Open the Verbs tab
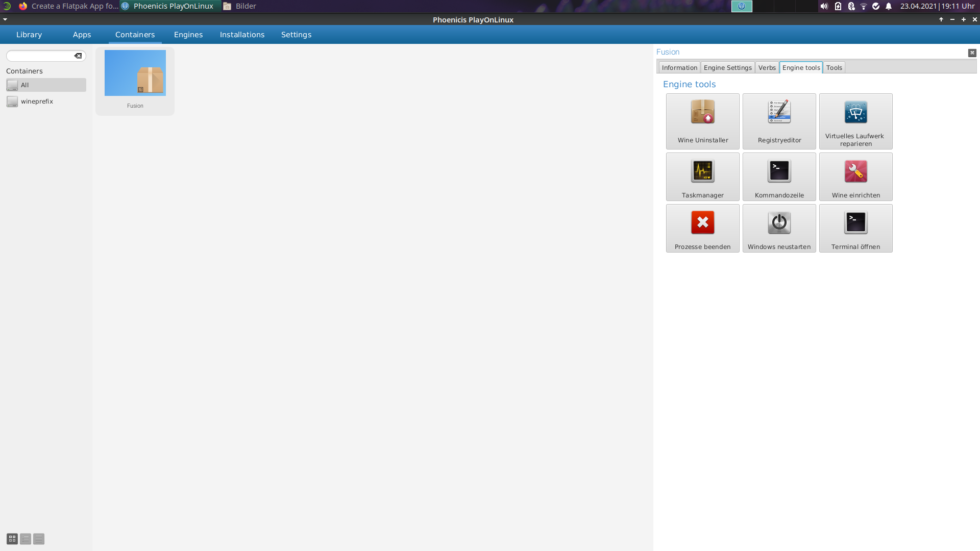The height and width of the screenshot is (551, 980). coord(767,68)
